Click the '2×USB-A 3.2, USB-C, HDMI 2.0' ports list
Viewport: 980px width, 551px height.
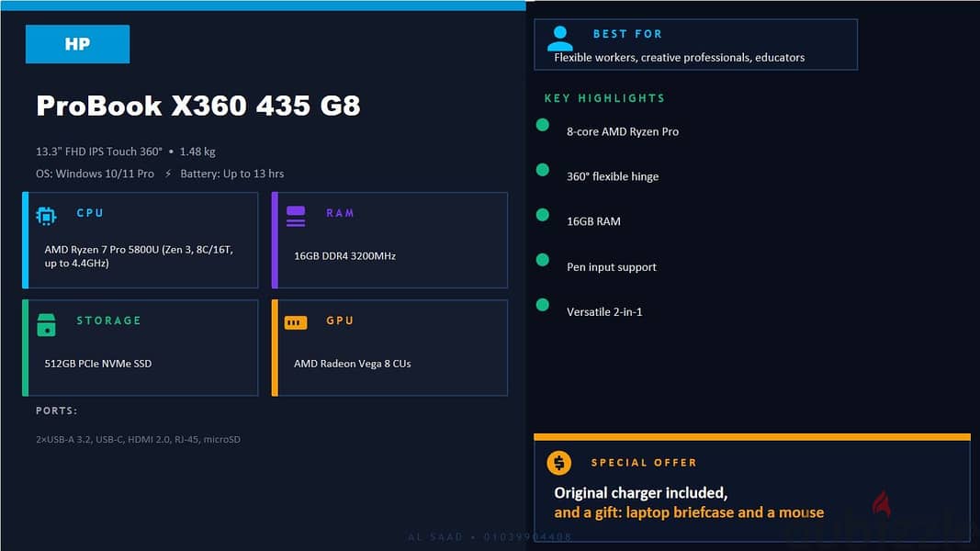pos(138,440)
